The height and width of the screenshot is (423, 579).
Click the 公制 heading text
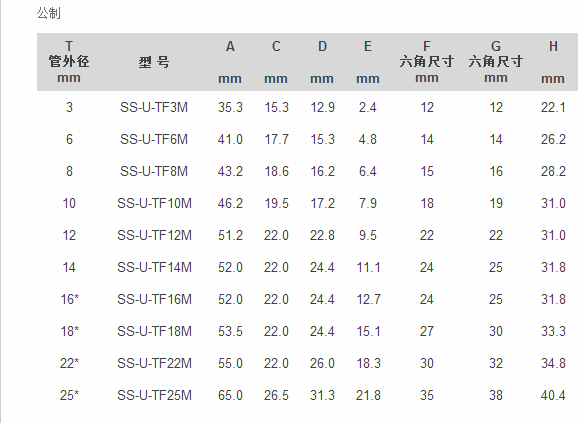tap(49, 13)
